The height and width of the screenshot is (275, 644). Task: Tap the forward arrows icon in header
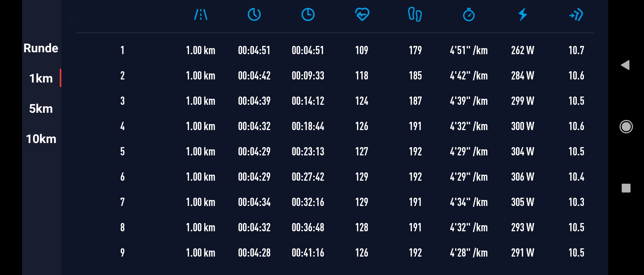(576, 15)
